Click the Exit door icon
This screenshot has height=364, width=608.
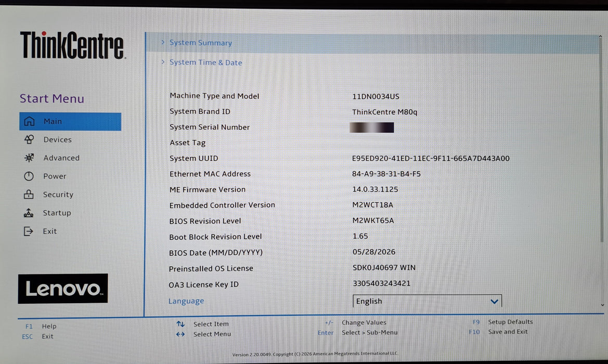tap(28, 231)
